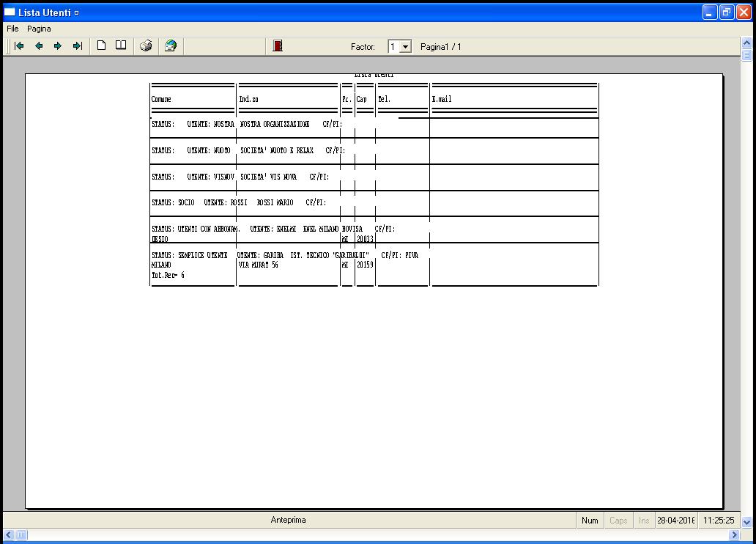Open the Pagina menu
The width and height of the screenshot is (756, 544).
(39, 29)
